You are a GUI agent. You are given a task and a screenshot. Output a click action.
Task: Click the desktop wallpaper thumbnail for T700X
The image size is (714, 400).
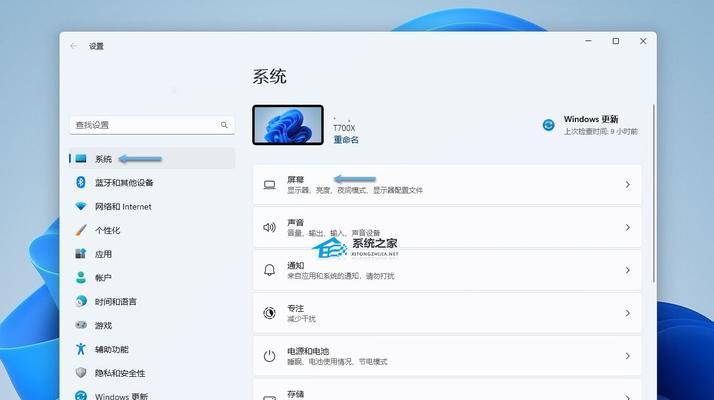click(x=288, y=125)
